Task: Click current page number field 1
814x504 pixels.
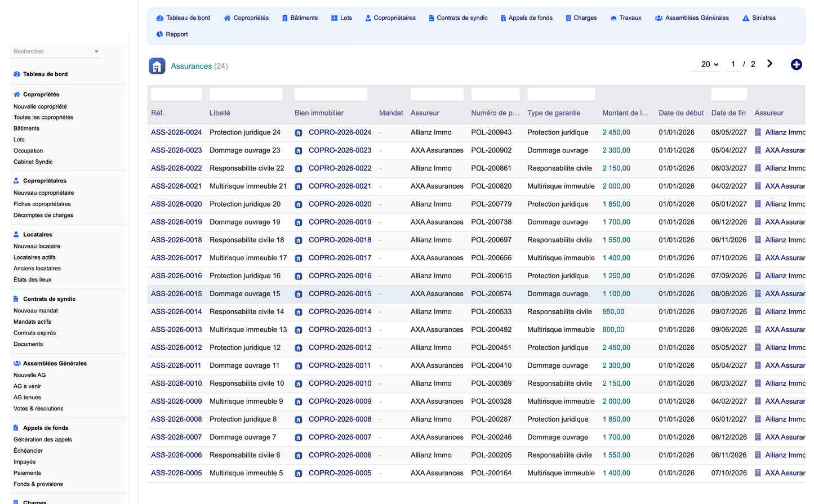Action: [x=733, y=64]
